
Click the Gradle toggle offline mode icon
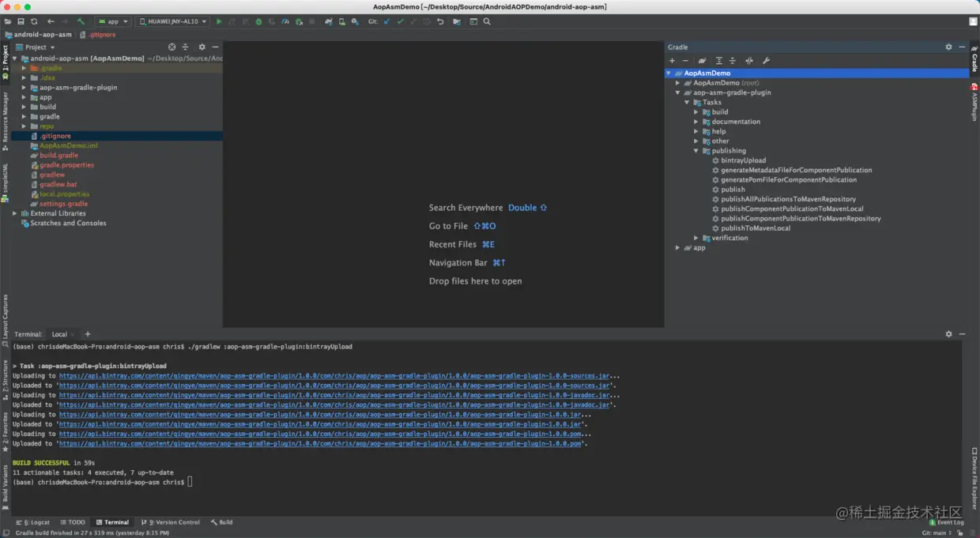click(749, 61)
